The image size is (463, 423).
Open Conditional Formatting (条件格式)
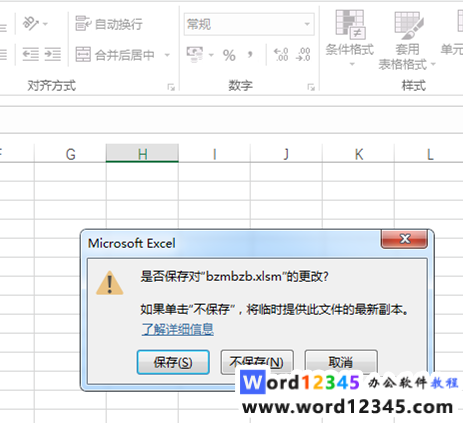[350, 37]
